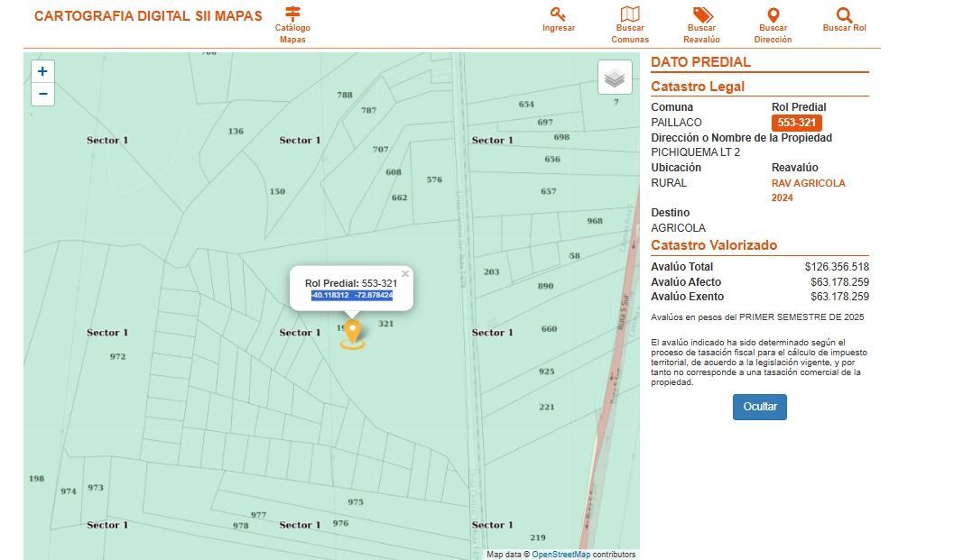Open the RAV AGRICOLA 2024 link
The image size is (954, 560).
coord(808,190)
